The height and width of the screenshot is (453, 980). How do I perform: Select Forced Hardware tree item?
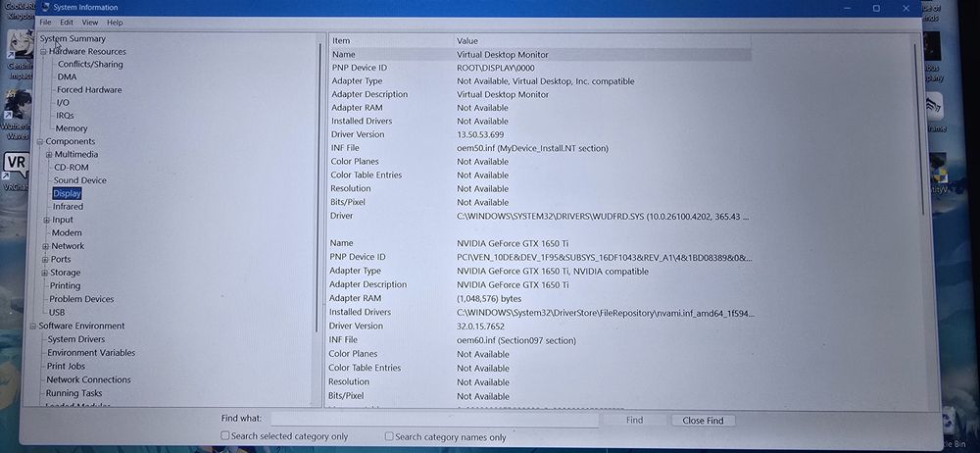pos(89,90)
